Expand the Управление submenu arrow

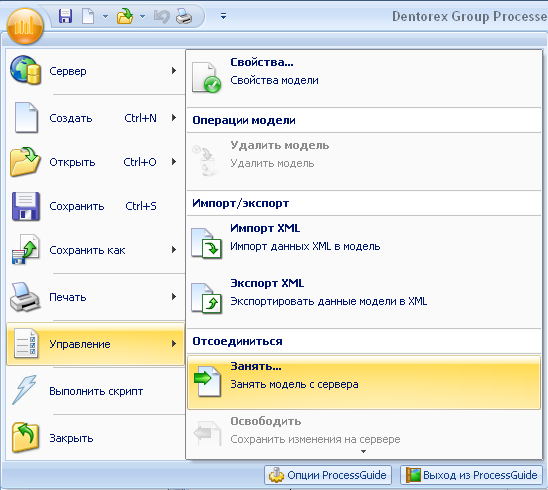(174, 344)
